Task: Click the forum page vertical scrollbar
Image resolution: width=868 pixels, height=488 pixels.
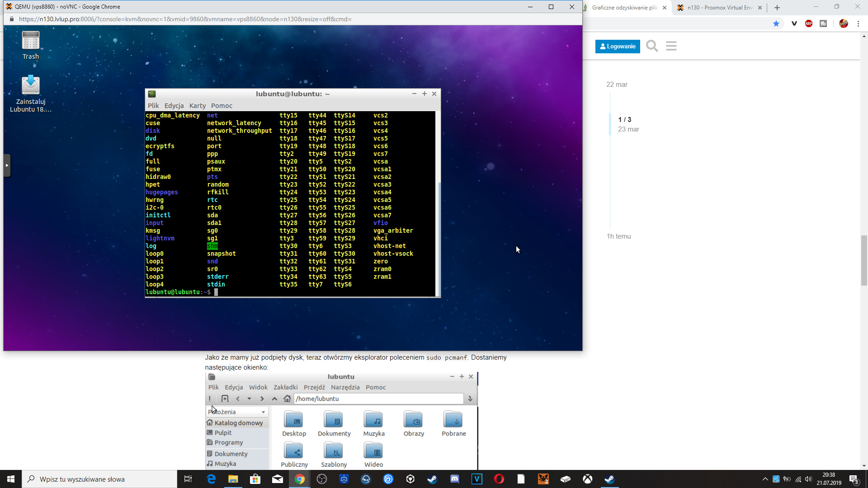Action: [x=864, y=260]
